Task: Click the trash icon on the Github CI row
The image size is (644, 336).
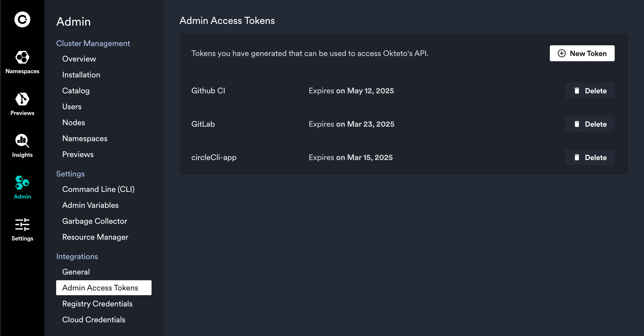Action: tap(577, 91)
